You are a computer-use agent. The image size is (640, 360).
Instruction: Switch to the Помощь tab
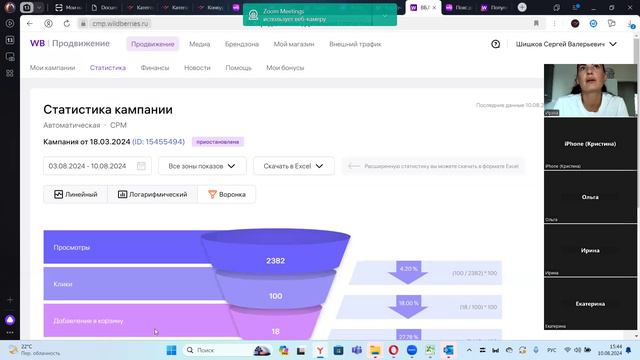click(x=238, y=68)
